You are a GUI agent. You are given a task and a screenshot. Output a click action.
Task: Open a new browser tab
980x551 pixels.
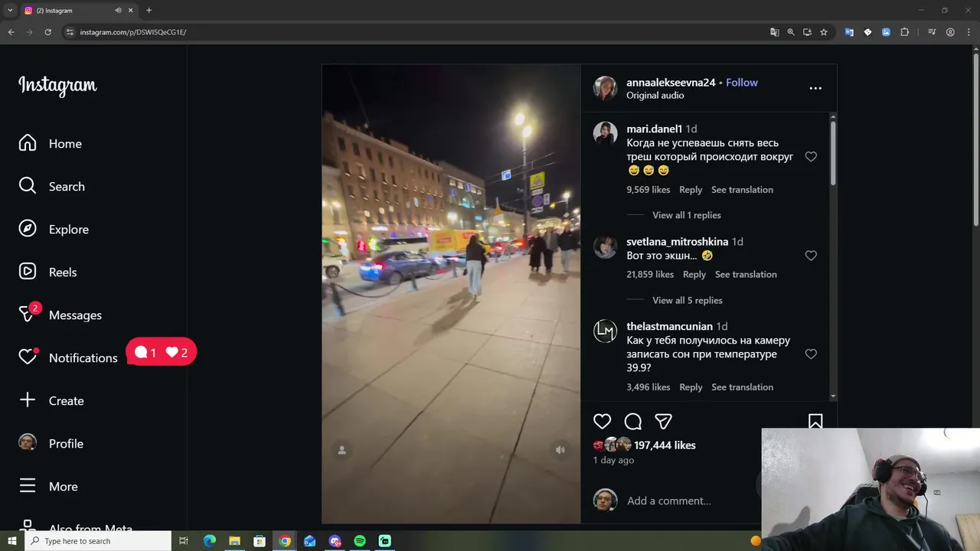point(149,11)
